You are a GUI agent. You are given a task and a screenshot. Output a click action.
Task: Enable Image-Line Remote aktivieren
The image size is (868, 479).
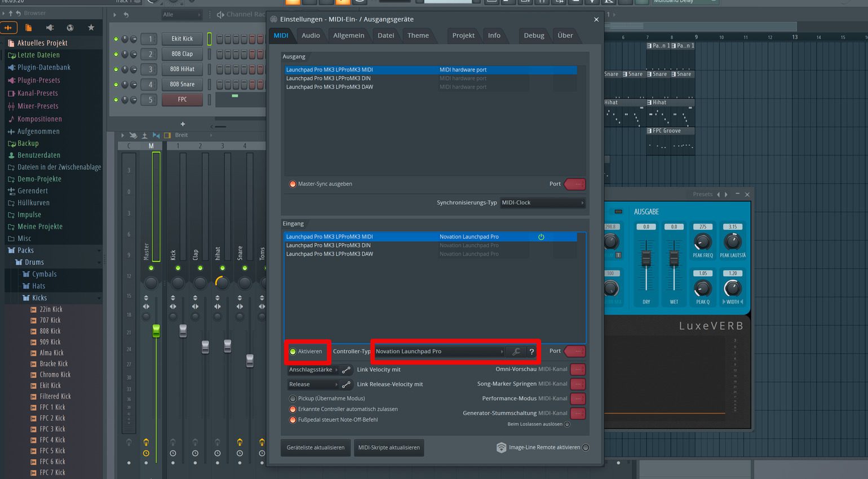[x=586, y=447]
